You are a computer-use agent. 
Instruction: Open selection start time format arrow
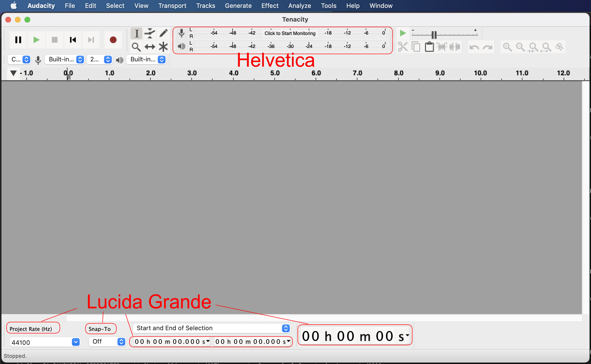(x=208, y=341)
